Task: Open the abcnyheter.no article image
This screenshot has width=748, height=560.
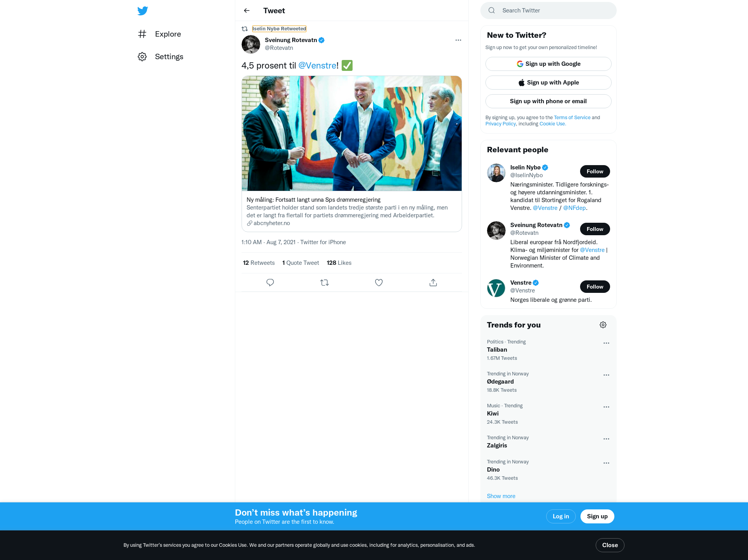Action: pyautogui.click(x=352, y=133)
